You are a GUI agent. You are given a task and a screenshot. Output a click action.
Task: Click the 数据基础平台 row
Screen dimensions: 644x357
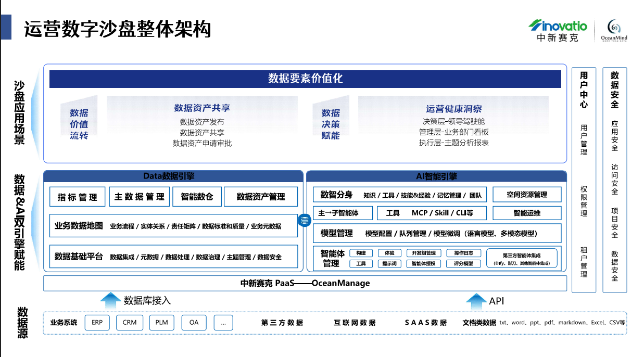click(x=173, y=257)
